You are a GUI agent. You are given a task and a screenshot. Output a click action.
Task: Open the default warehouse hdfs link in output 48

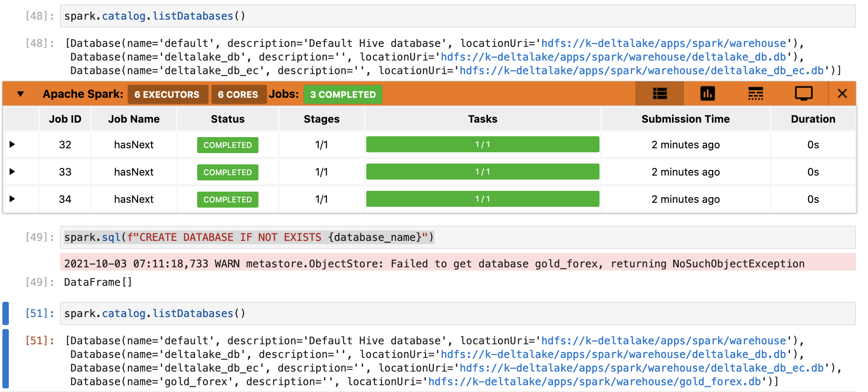(664, 43)
